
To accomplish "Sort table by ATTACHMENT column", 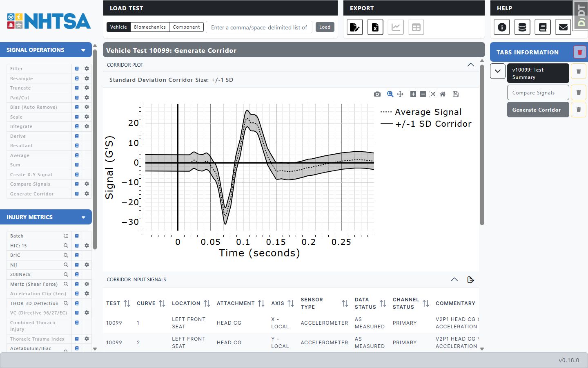I will click(x=261, y=303).
